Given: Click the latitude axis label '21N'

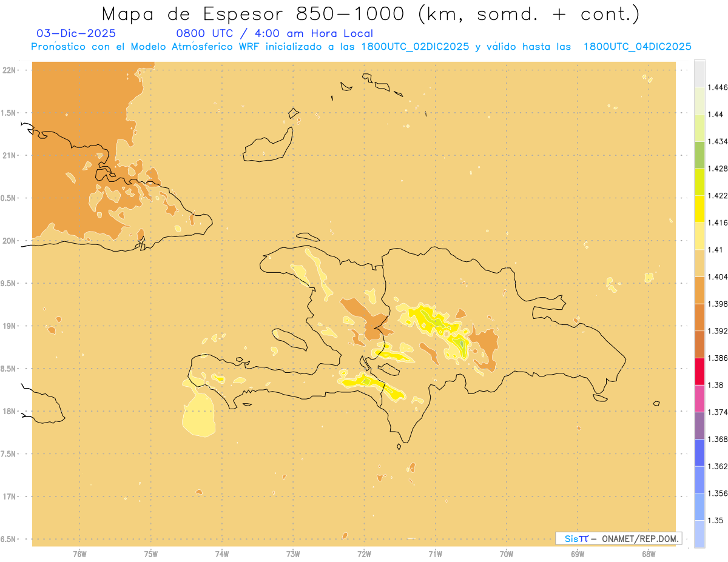Looking at the screenshot, I should [x=10, y=155].
